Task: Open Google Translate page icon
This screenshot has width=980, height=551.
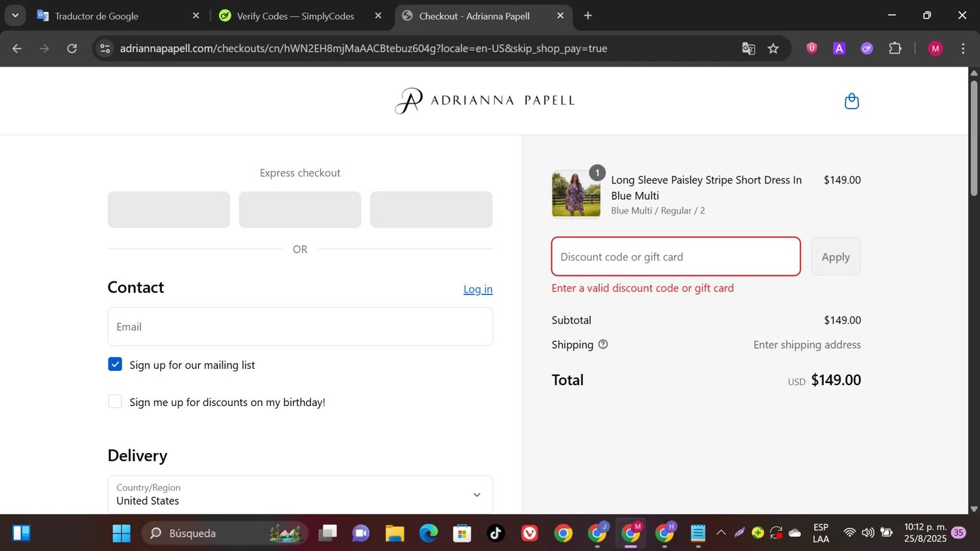Action: (x=749, y=48)
